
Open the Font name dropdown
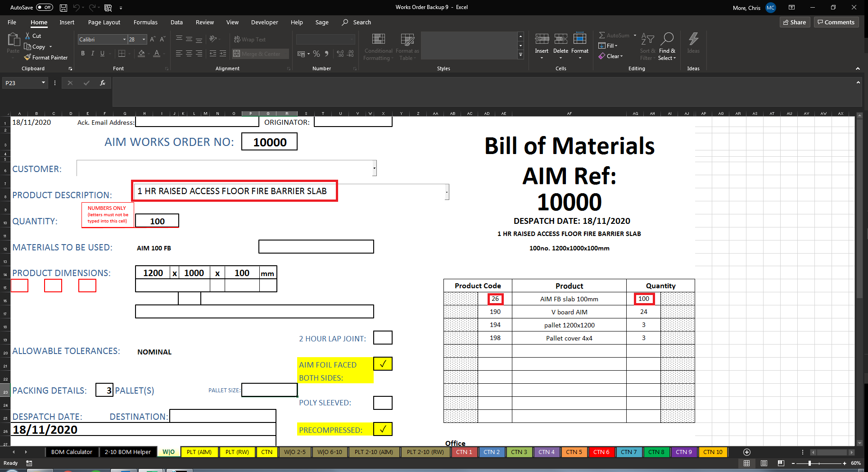point(124,40)
